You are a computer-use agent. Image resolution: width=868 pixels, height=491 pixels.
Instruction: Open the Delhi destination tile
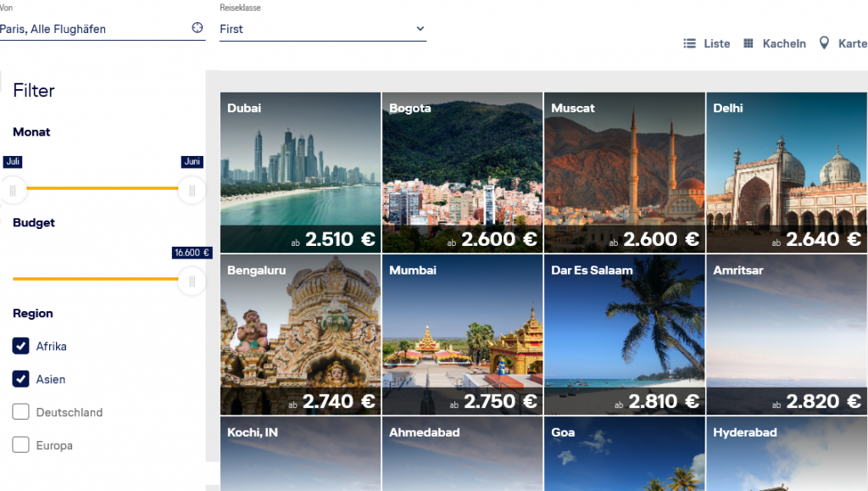click(x=787, y=173)
